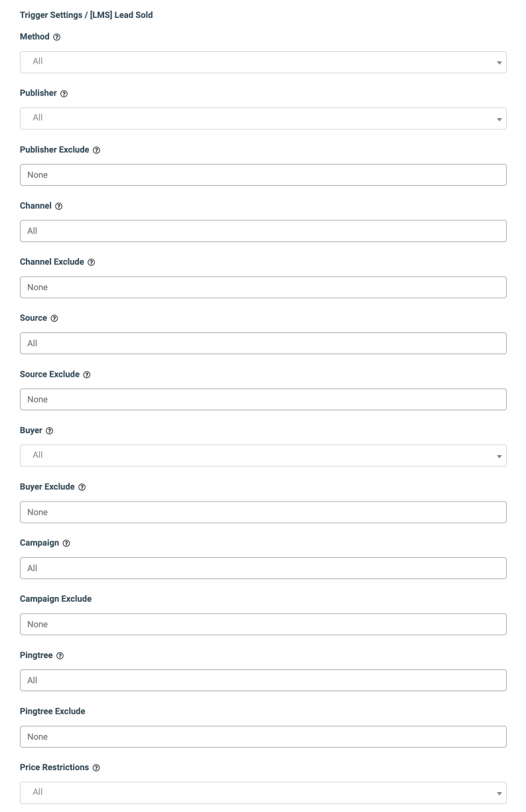Click the help icon beside Publisher label
The width and height of the screenshot is (526, 812).
(64, 94)
